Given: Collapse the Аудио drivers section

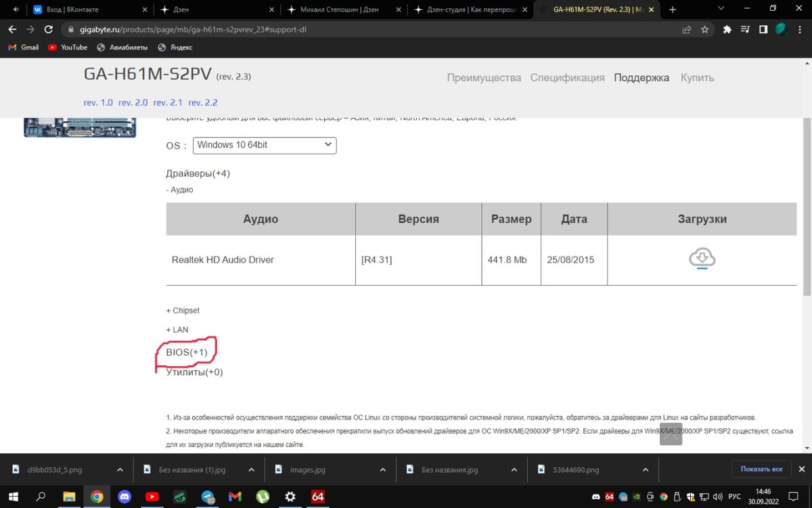Looking at the screenshot, I should 179,190.
